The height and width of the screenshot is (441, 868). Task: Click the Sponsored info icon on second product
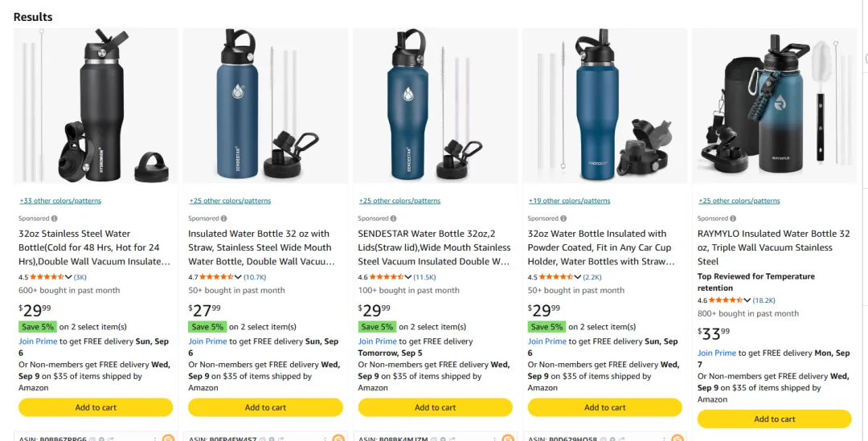(x=223, y=218)
